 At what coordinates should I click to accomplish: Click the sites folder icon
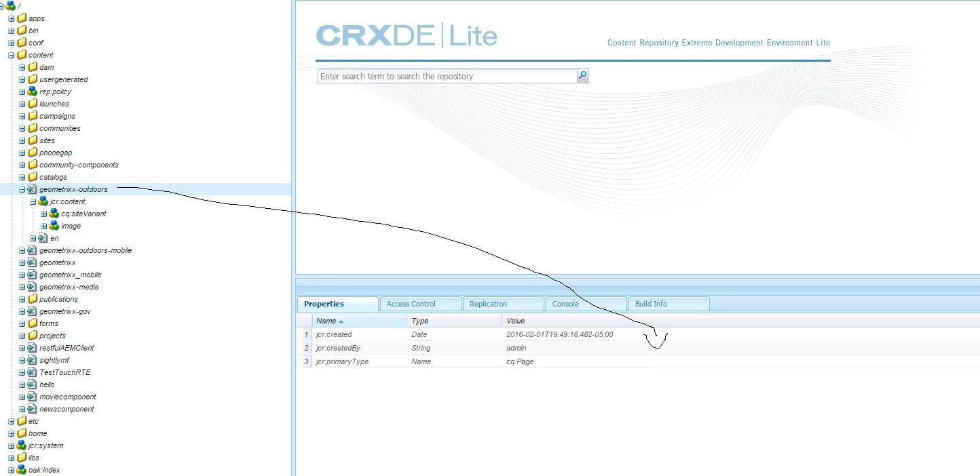[x=33, y=140]
